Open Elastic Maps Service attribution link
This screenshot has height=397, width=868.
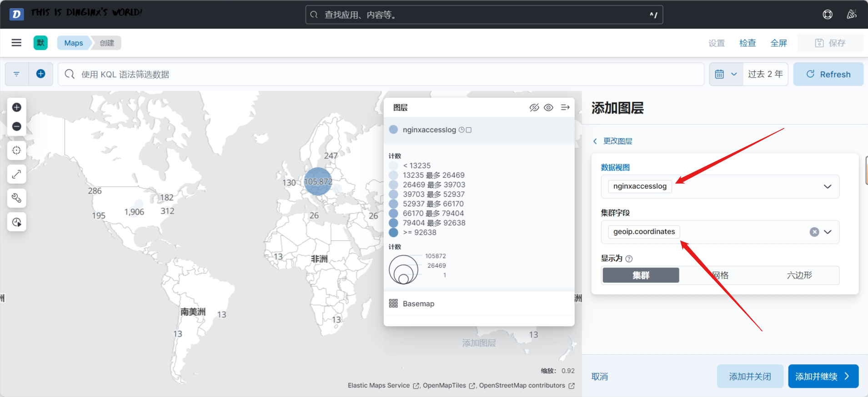click(x=384, y=386)
